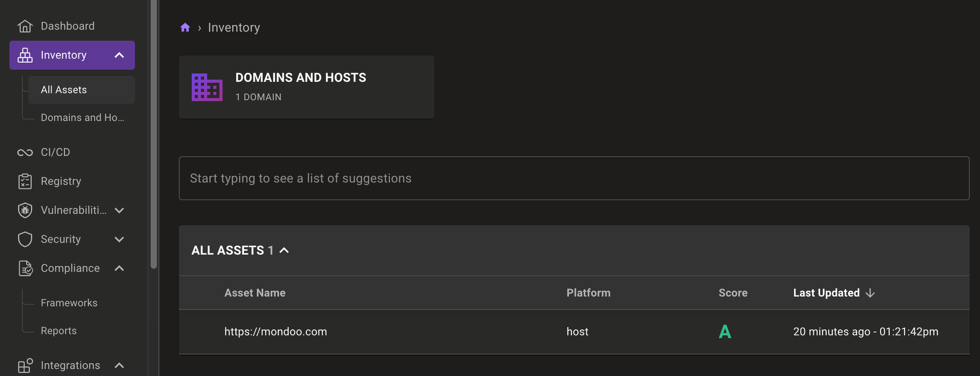Click the green A score grade
Viewport: 980px width, 376px height.
tap(725, 332)
